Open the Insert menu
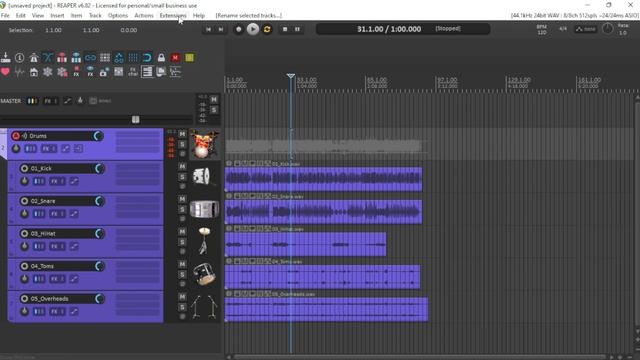Image resolution: width=640 pixels, height=360 pixels. pyautogui.click(x=57, y=16)
